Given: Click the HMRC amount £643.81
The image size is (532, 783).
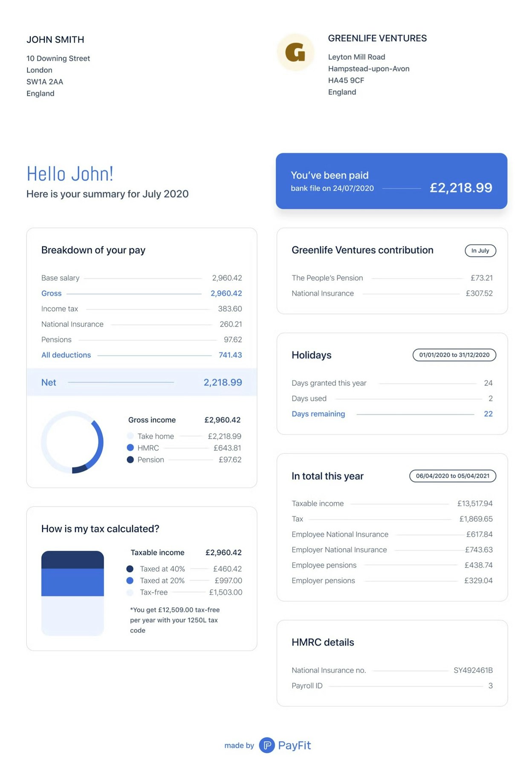Looking at the screenshot, I should tap(227, 448).
